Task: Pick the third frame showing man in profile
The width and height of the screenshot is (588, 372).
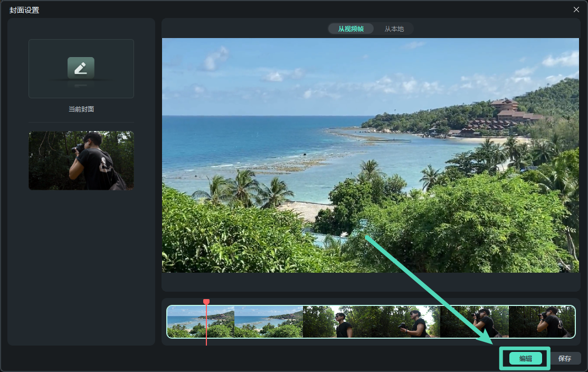Action: pyautogui.click(x=337, y=322)
